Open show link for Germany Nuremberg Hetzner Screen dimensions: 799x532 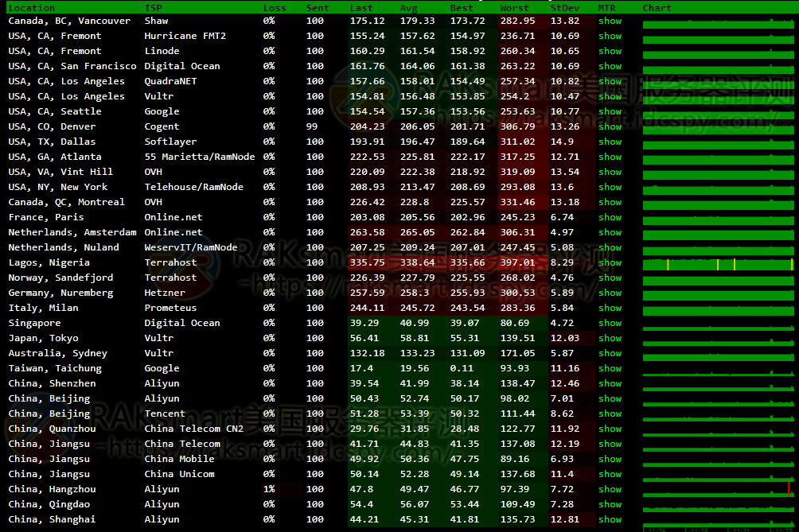tap(610, 293)
